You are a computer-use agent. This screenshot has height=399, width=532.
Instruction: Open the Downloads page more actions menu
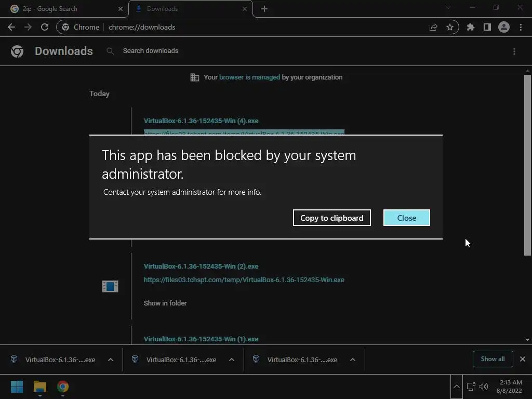coord(514,51)
